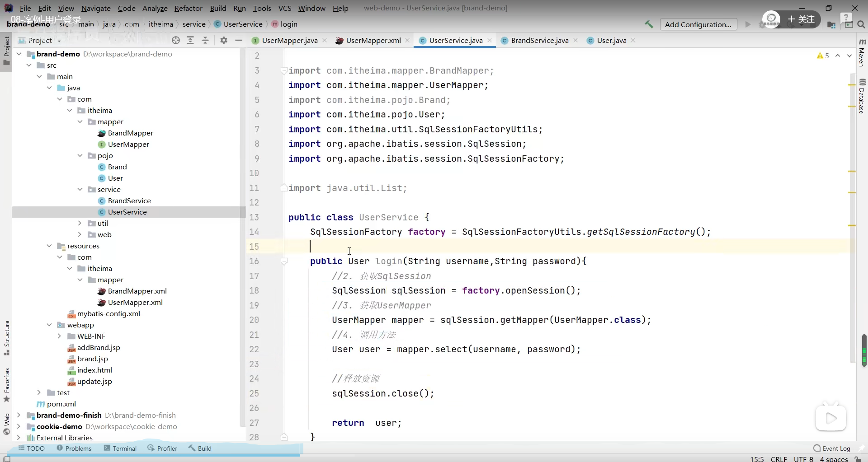
Task: Click the UTF-8 encoding status
Action: 803,458
